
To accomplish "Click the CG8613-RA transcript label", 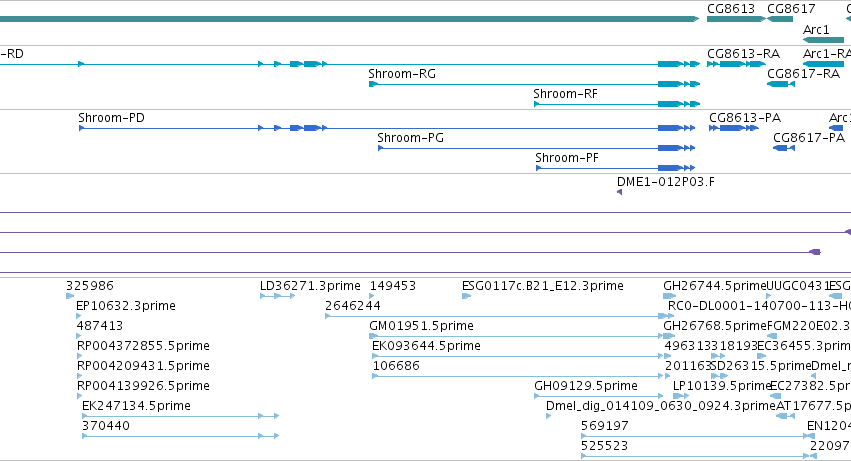I will (743, 54).
